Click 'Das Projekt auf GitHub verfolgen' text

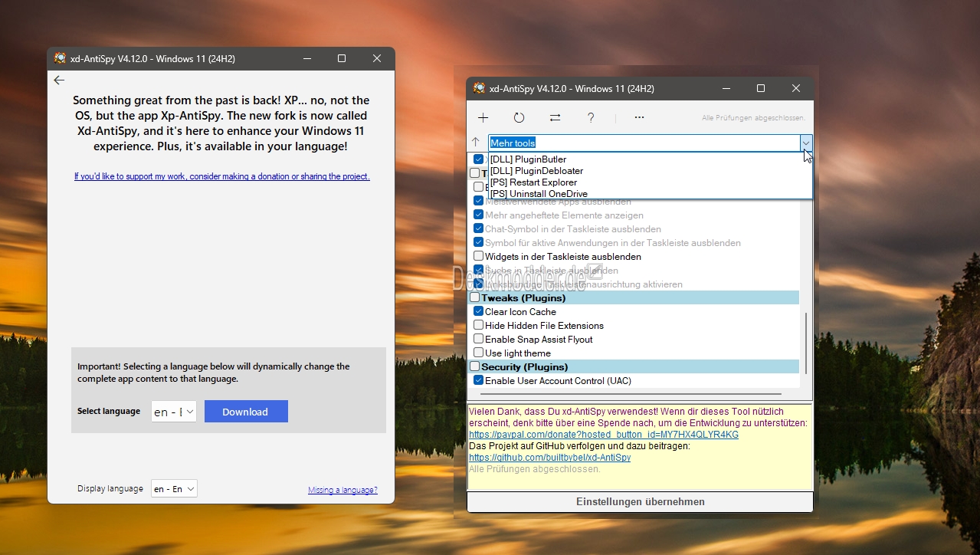click(x=579, y=446)
